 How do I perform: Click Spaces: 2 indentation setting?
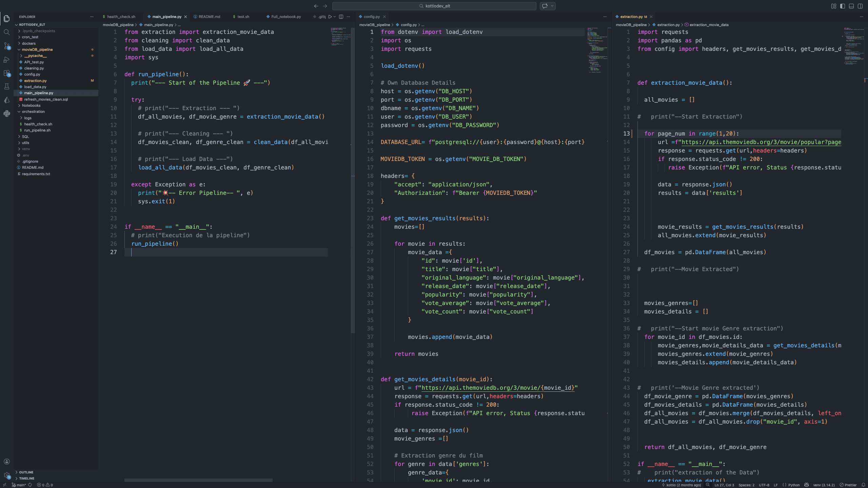(x=746, y=485)
